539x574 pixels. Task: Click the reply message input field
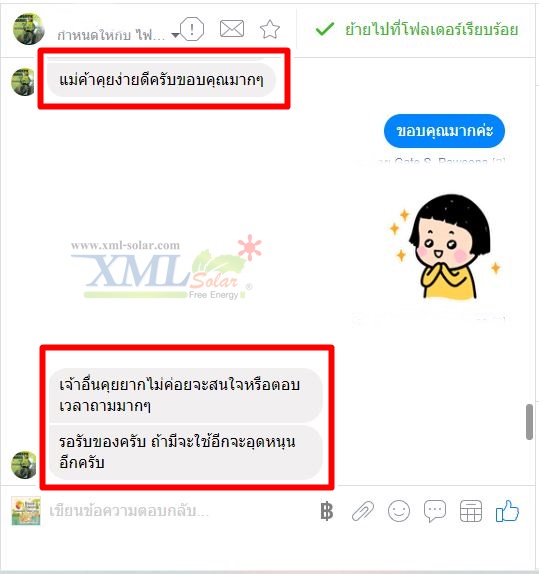point(181,511)
